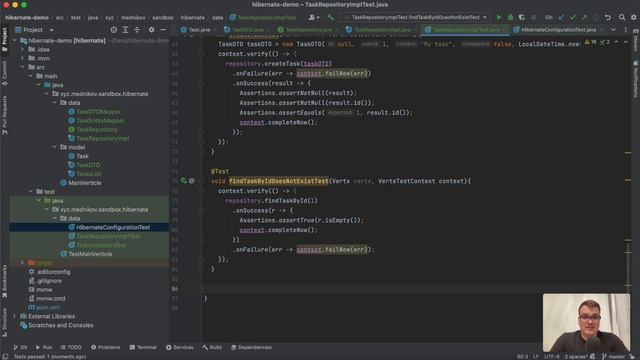The image size is (640, 360).
Task: Click the undo/rollback arrow icon
Action: tap(608, 18)
